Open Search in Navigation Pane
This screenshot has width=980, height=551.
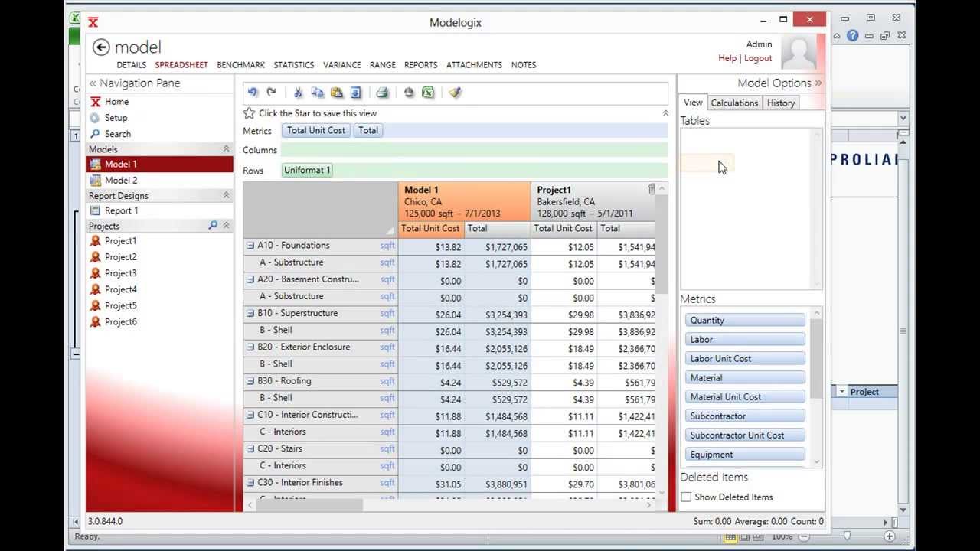117,134
